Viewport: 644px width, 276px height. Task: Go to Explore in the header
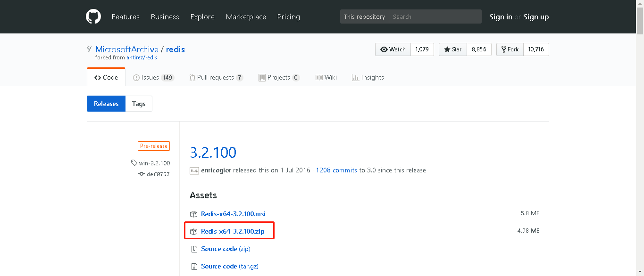202,17
